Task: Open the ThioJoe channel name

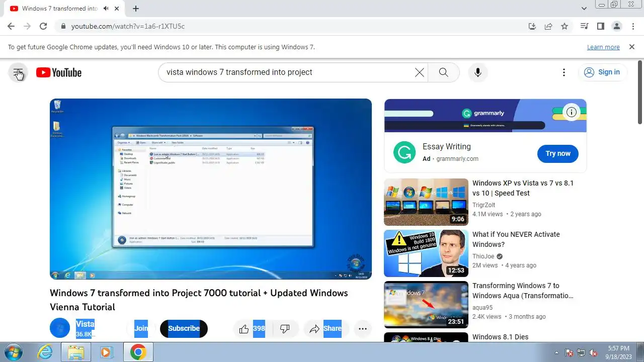Action: [483, 256]
